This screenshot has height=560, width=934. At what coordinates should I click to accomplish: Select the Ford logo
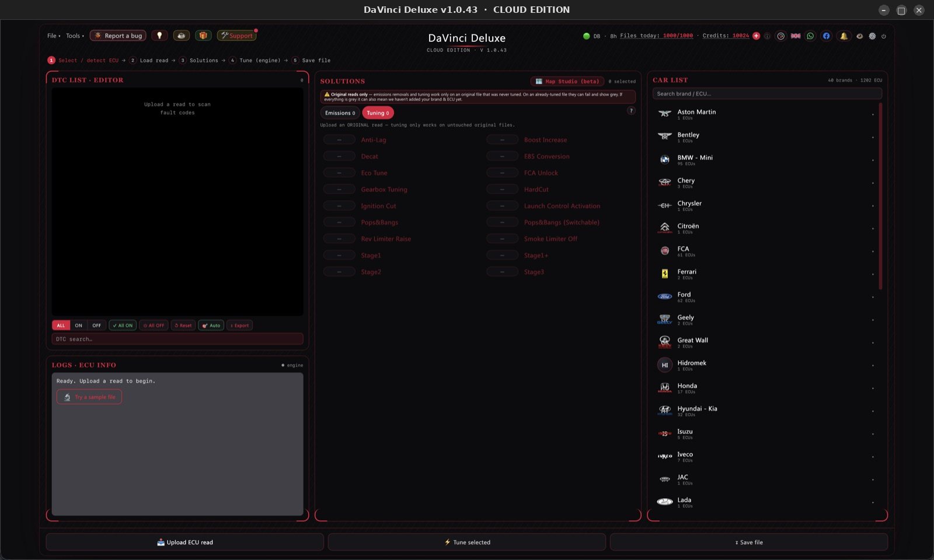(x=665, y=296)
